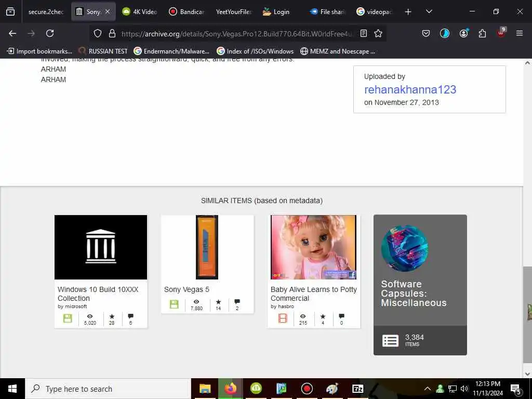
Task: Reload the page with the refresh icon
Action: point(50,33)
